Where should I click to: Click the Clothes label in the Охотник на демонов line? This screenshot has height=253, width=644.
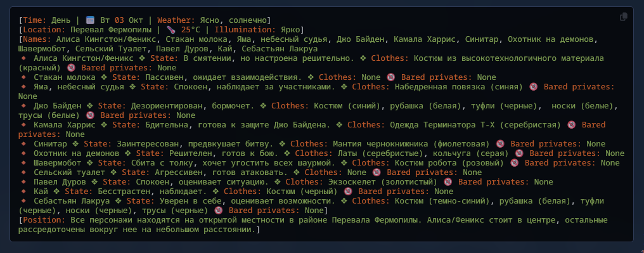[314, 153]
